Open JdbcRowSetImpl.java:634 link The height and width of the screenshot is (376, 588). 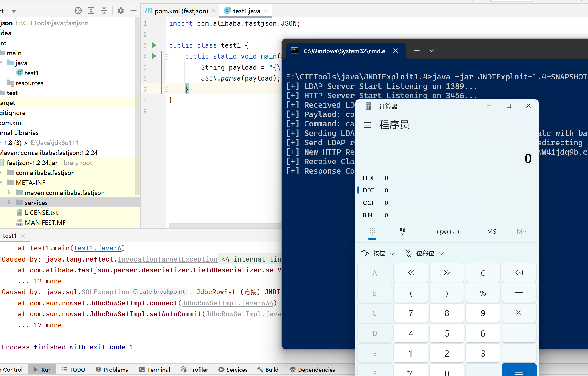(227, 303)
